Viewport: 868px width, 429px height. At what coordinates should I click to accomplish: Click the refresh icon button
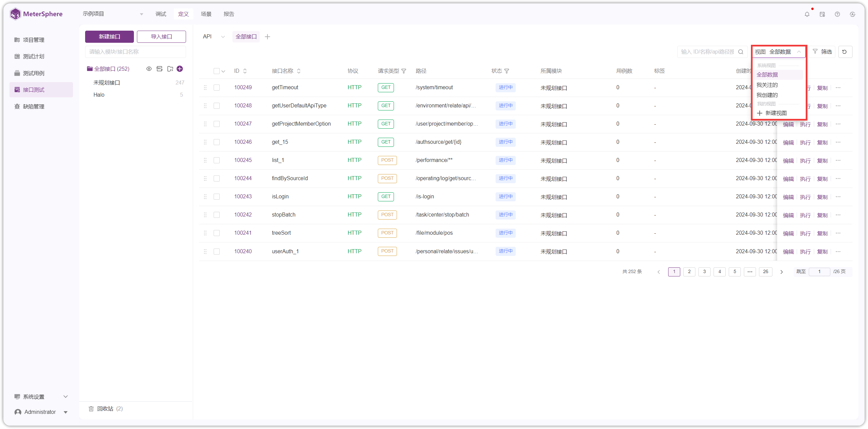(x=845, y=52)
